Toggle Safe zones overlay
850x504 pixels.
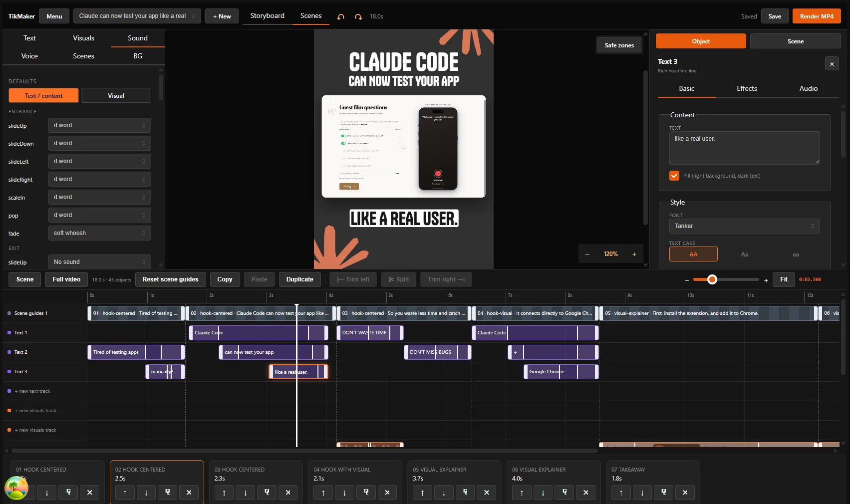[x=619, y=45]
